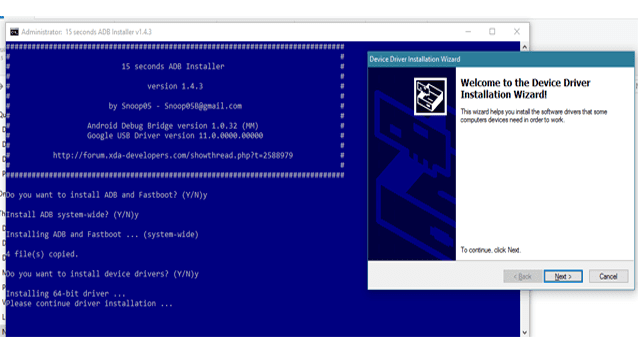Close the ADB Installer window
Image resolution: width=640 pixels, height=360 pixels.
point(517,31)
